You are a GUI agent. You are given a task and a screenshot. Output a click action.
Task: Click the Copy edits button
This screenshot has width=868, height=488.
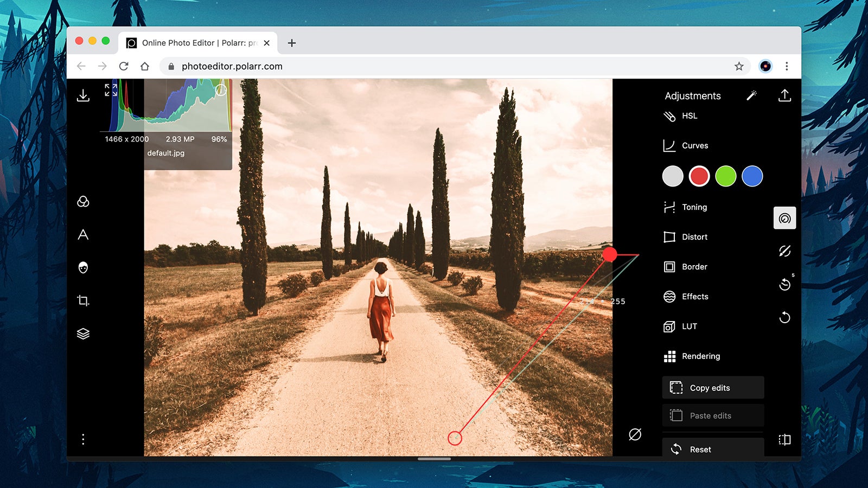coord(710,388)
